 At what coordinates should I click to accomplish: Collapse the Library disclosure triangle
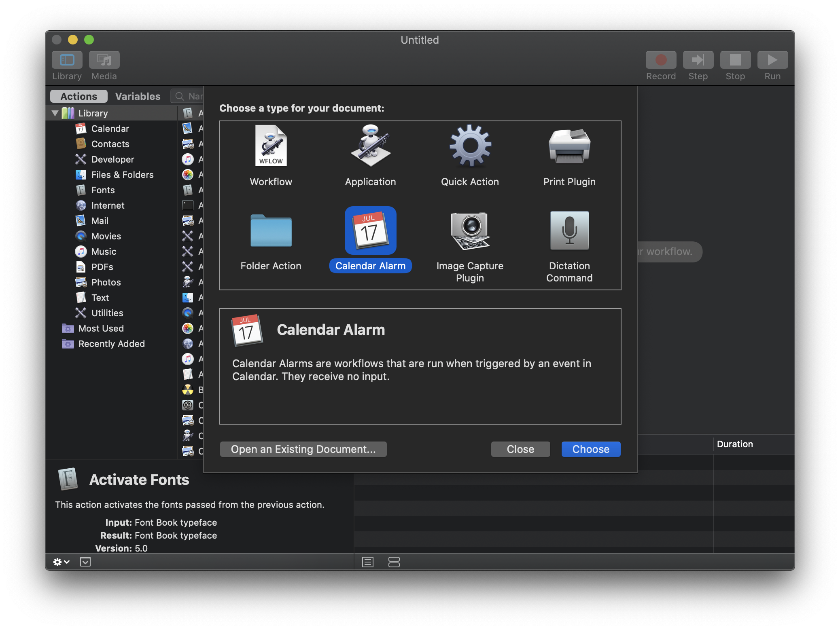pyautogui.click(x=55, y=113)
